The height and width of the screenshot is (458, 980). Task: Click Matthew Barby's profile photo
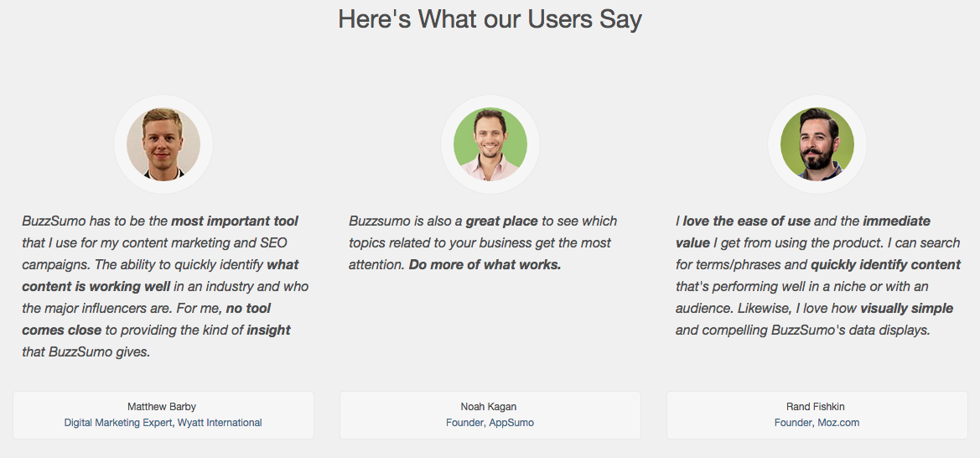[x=163, y=144]
